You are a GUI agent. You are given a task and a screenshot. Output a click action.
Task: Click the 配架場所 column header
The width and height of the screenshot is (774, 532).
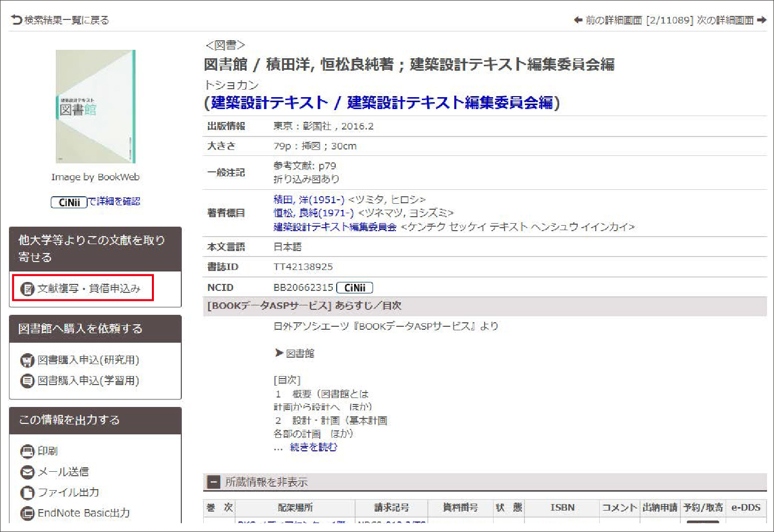coord(295,508)
